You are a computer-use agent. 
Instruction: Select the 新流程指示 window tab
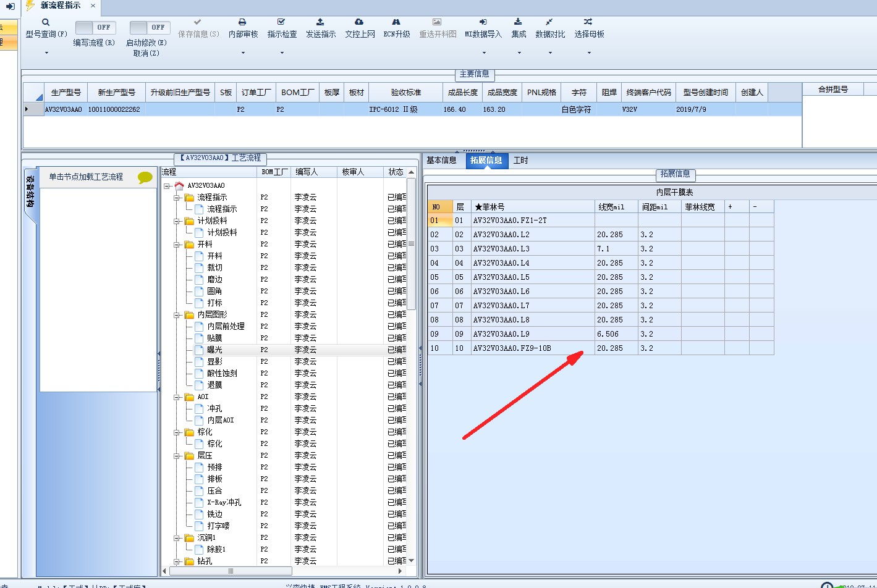[x=60, y=6]
